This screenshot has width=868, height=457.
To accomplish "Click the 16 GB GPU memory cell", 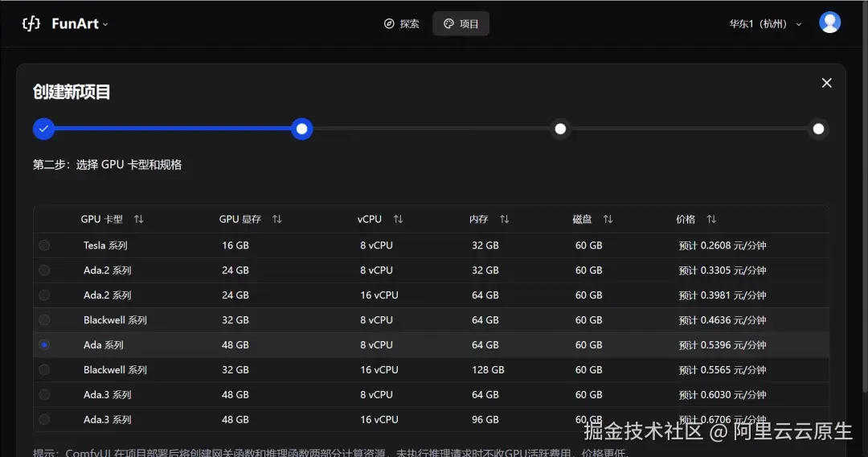I will click(235, 245).
